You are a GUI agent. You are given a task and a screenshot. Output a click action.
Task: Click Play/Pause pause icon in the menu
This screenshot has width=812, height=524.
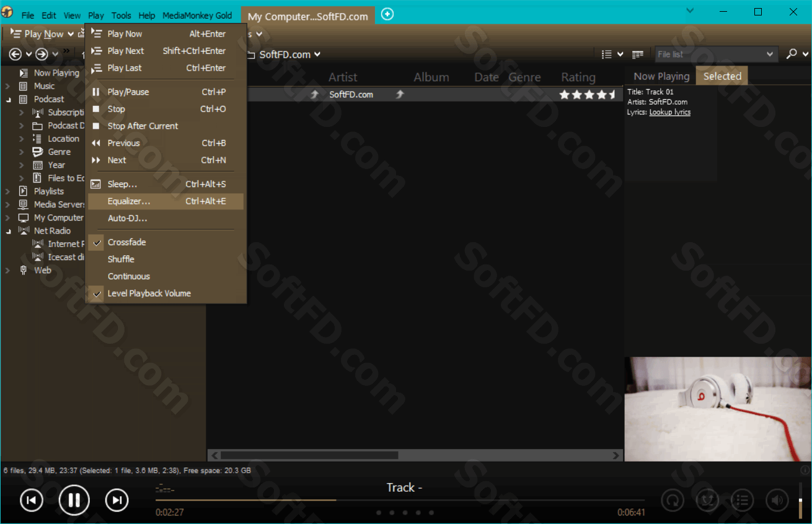point(96,92)
